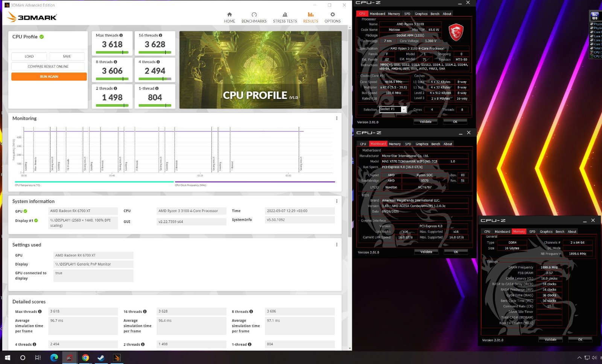The width and height of the screenshot is (602, 364).
Task: Click green check next to Display #1
Action: (36, 221)
